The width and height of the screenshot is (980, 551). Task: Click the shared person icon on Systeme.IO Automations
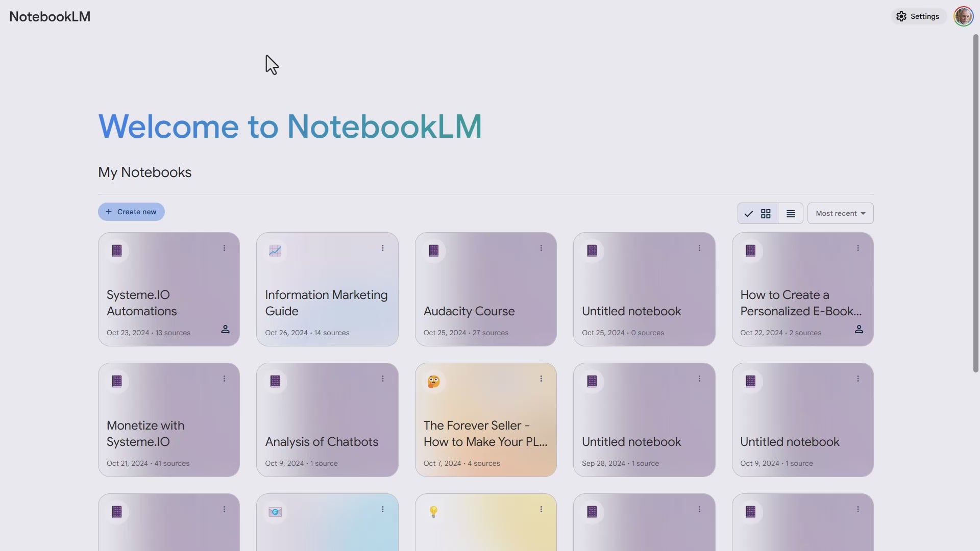tap(226, 330)
